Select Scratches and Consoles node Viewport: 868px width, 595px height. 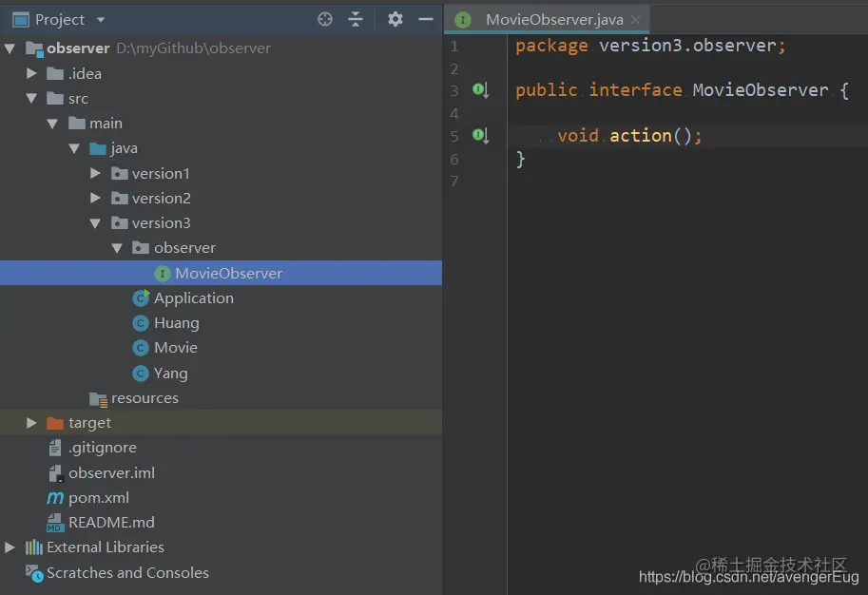point(127,573)
